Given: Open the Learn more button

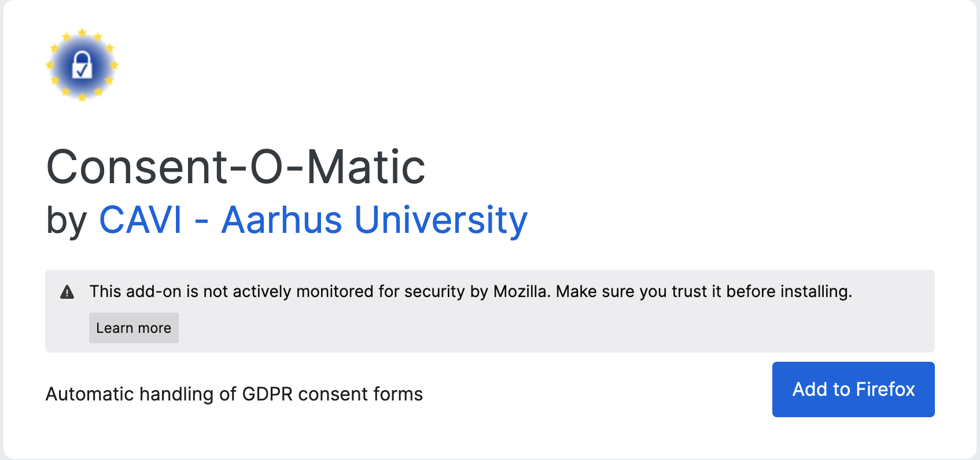Looking at the screenshot, I should click(x=134, y=328).
